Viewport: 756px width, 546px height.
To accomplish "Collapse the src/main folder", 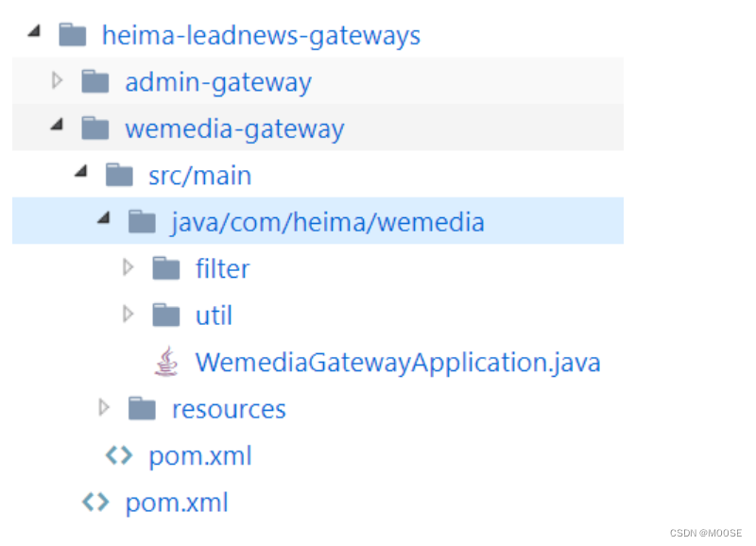I will 80,174.
